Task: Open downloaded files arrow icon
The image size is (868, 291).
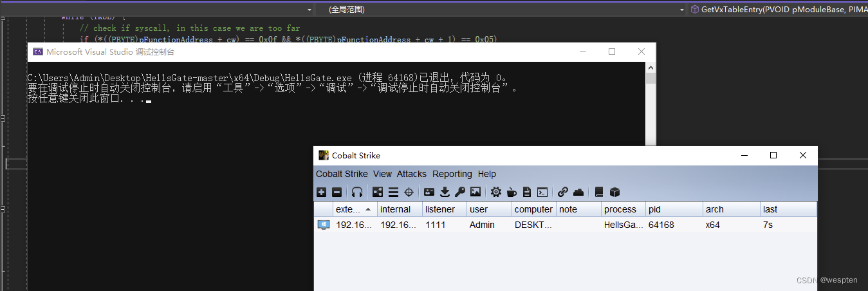Action: coord(445,192)
